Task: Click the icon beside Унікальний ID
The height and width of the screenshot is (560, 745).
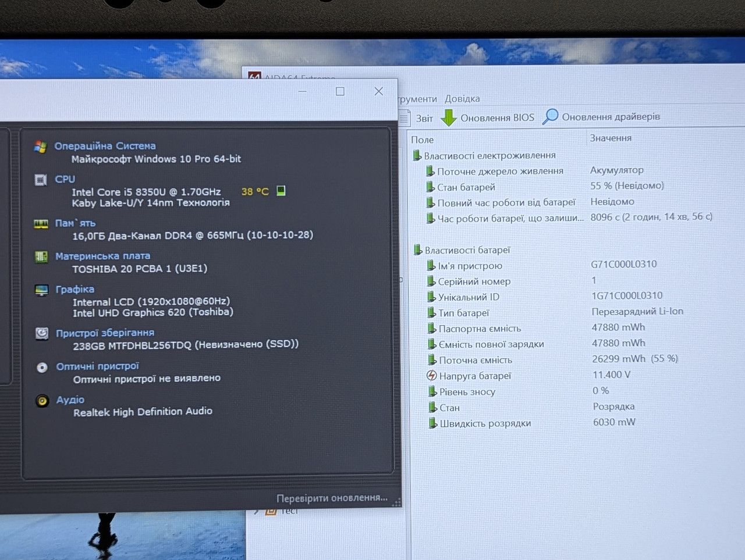Action: click(431, 297)
